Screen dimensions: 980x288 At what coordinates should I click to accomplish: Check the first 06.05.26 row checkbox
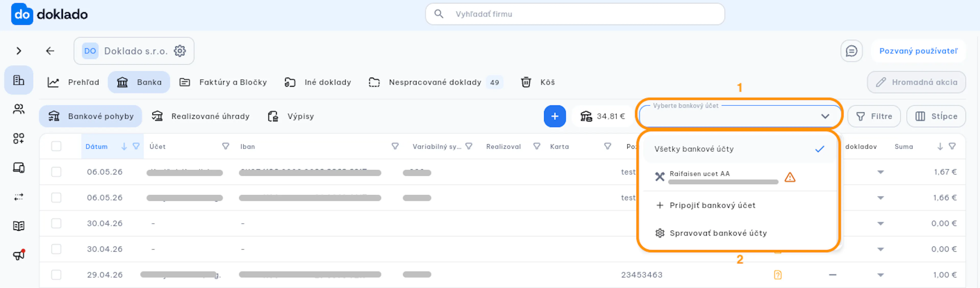coord(56,172)
